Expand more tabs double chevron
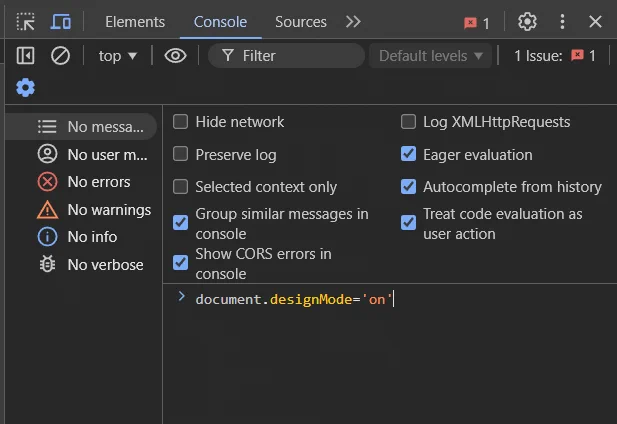The image size is (617, 424). pos(353,22)
